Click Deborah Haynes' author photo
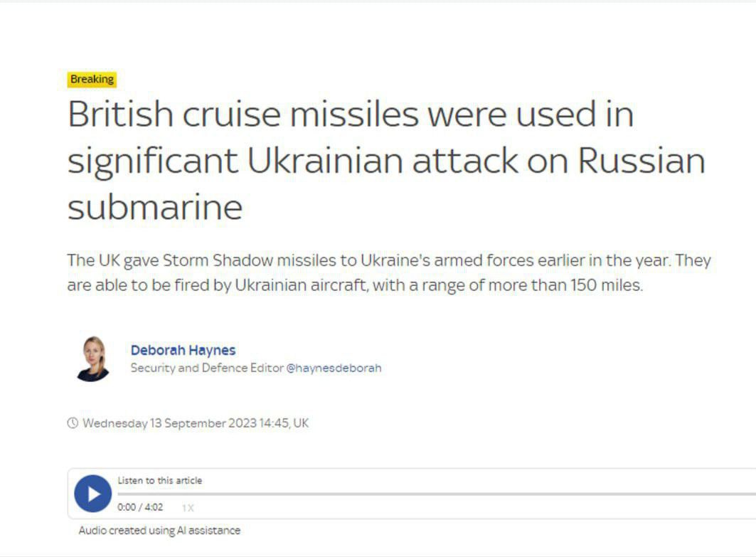Viewport: 756px width, 557px height. (x=92, y=359)
